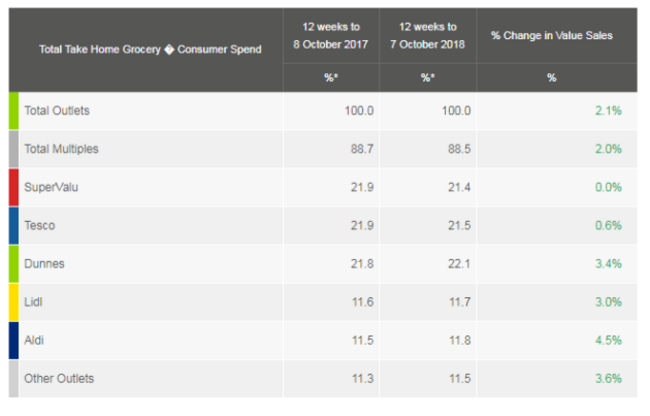650x416 pixels.
Task: Click SuperValu change value 0.0%
Action: click(609, 187)
